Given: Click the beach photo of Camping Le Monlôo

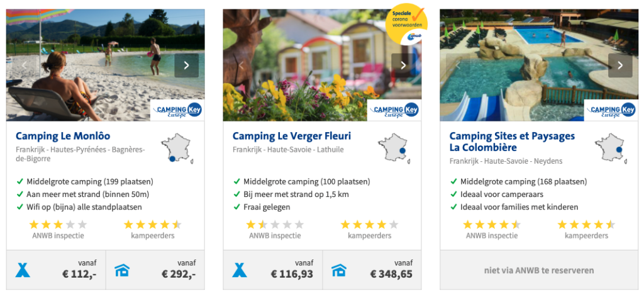Looking at the screenshot, I should coord(94,69).
